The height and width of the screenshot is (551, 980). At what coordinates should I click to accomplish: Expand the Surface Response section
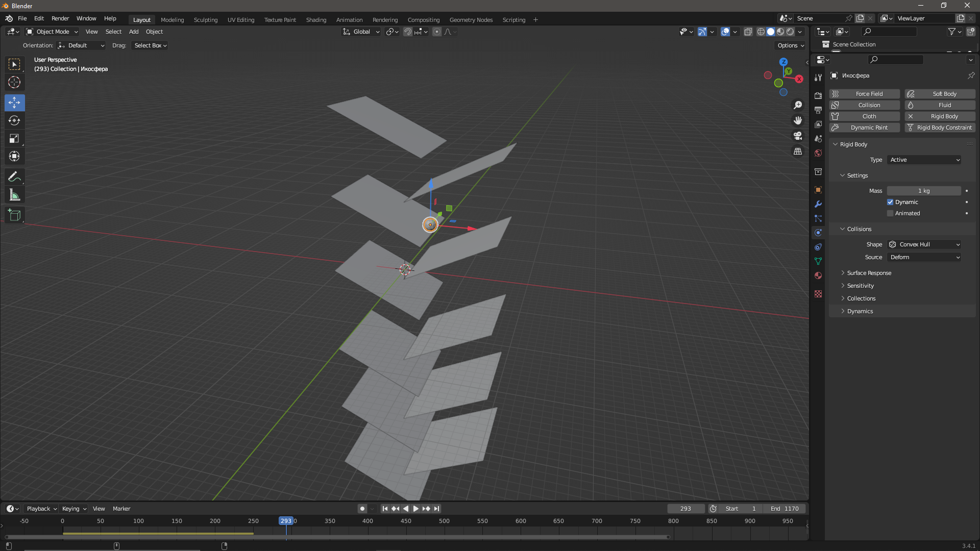[x=869, y=273]
